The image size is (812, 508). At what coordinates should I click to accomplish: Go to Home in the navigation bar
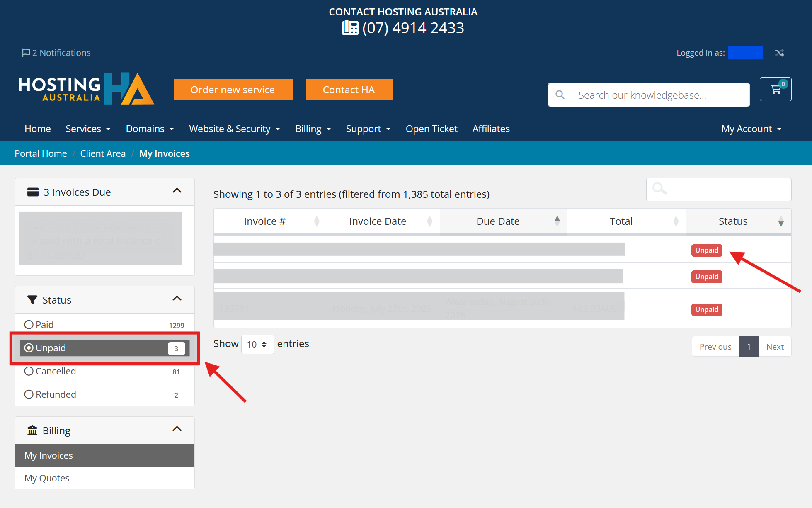[38, 129]
